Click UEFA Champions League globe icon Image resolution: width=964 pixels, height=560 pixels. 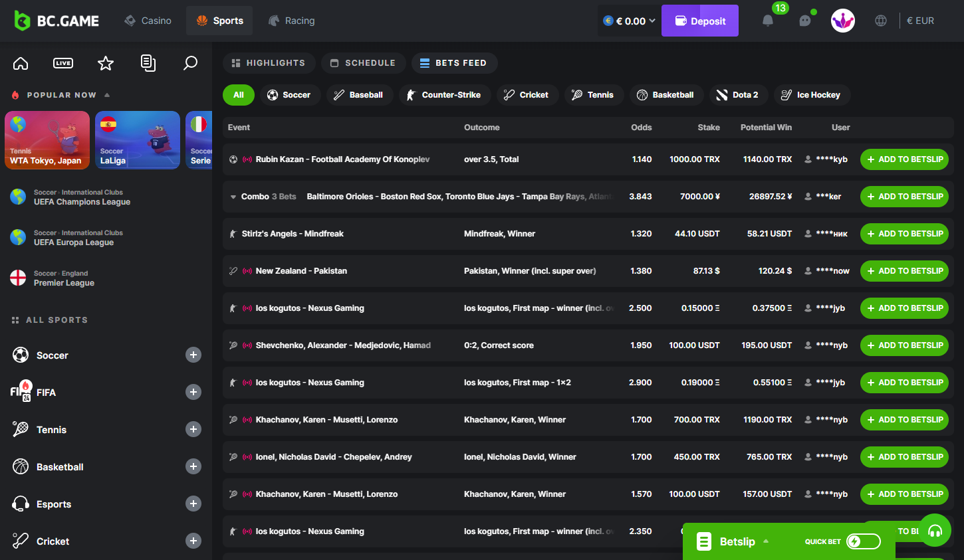[x=18, y=197]
